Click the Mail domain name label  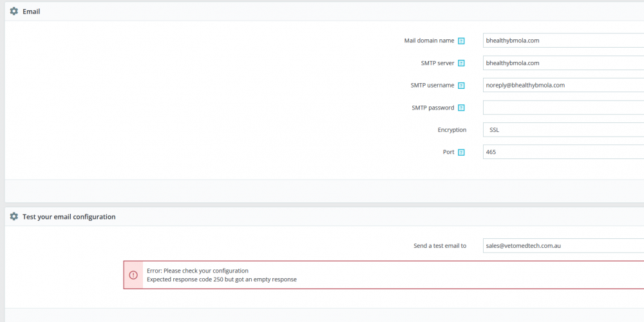[x=429, y=41]
